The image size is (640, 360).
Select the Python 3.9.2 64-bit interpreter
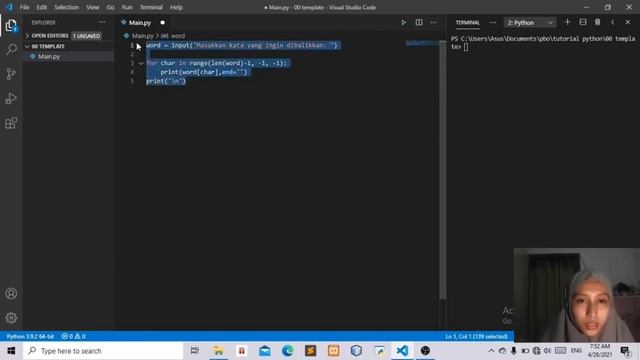(x=30, y=336)
